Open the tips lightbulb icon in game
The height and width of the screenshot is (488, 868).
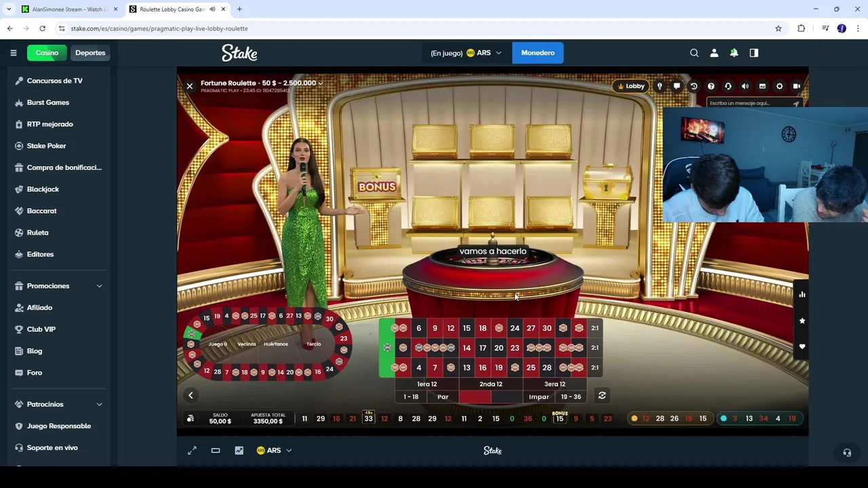(659, 86)
